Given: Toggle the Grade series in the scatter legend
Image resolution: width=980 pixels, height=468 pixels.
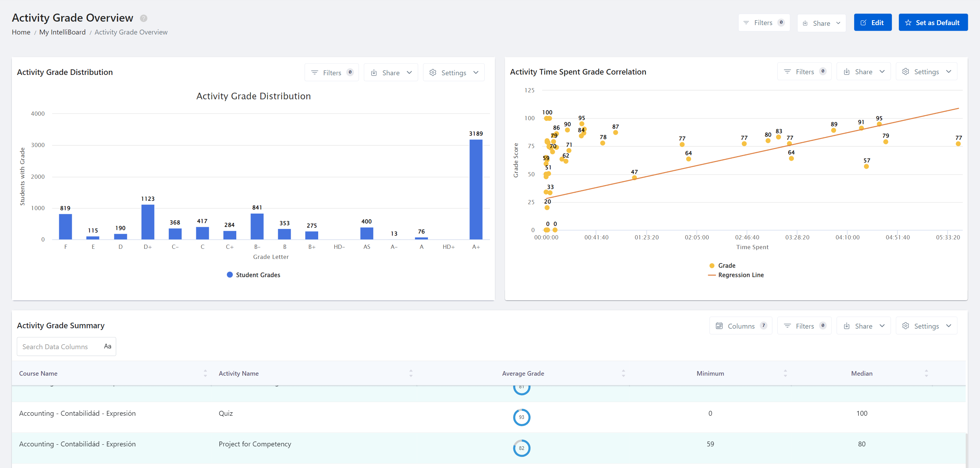Looking at the screenshot, I should (722, 266).
